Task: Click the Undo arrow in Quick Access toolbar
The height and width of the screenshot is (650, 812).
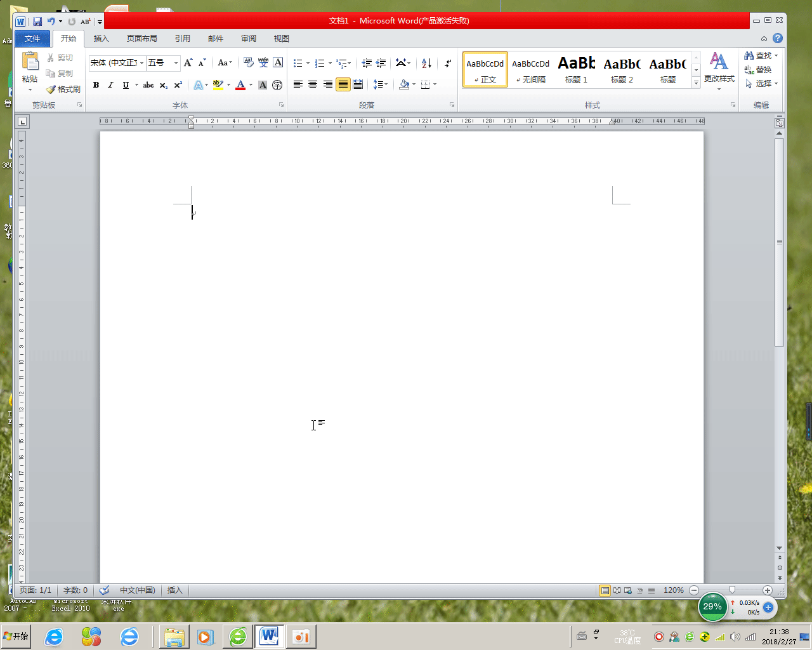Action: (x=51, y=22)
